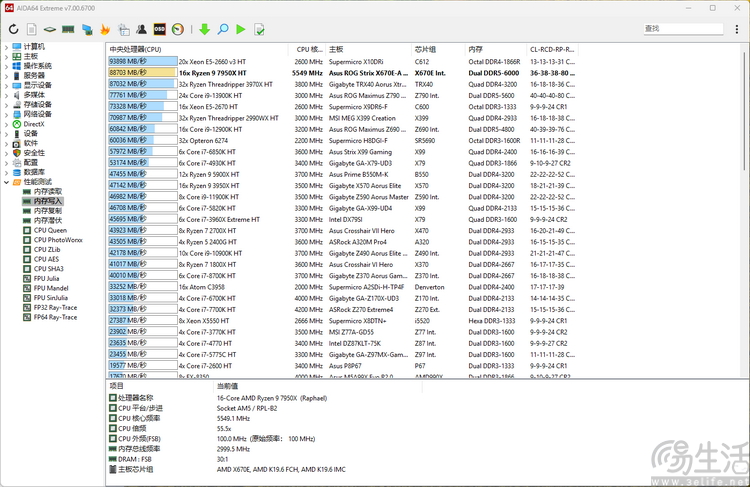Click the dark user silhouette toolbar icon
Viewport: 750px width, 487px height.
(x=142, y=30)
